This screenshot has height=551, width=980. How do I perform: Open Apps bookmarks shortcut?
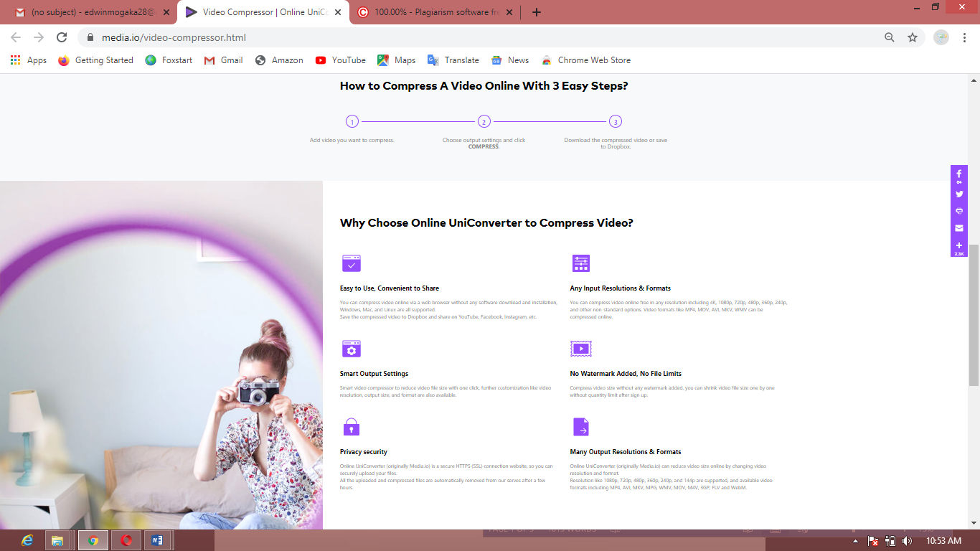pyautogui.click(x=29, y=60)
